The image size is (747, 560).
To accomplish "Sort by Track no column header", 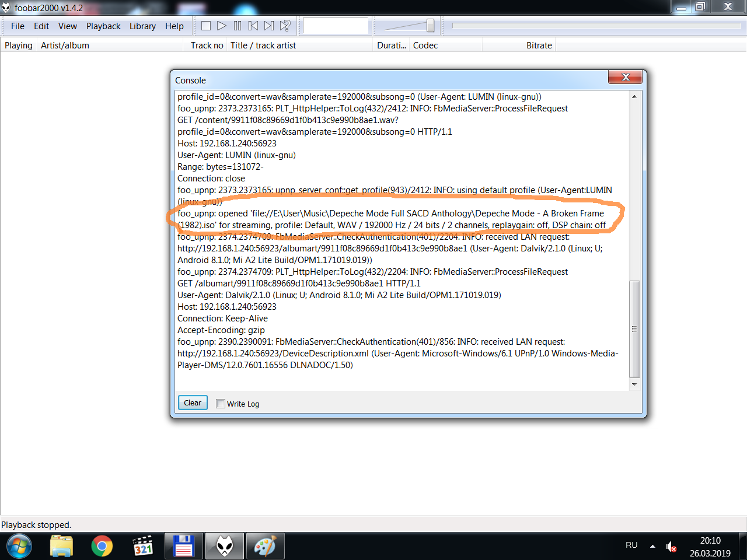I will (x=205, y=45).
